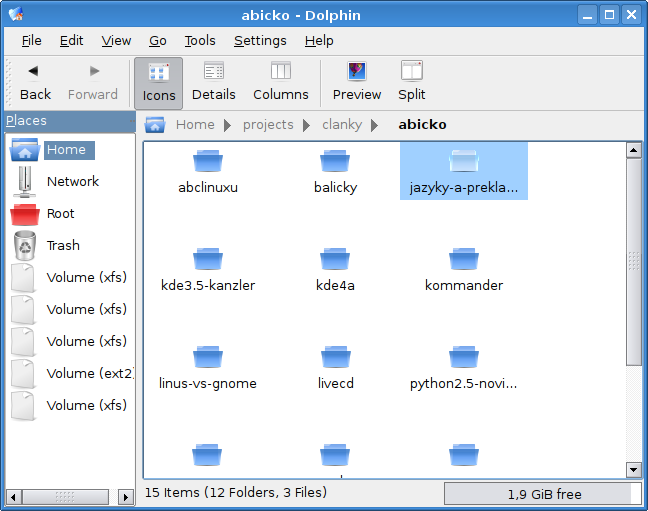
Task: Expand the arrow after clanky breadcrumb
Action: tap(374, 125)
